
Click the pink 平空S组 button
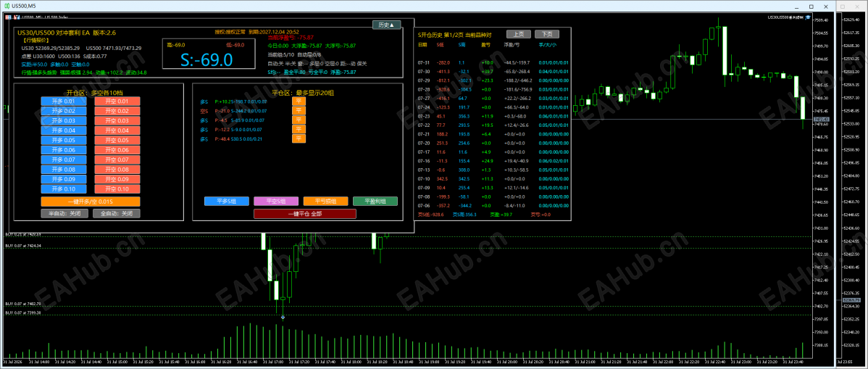(275, 201)
